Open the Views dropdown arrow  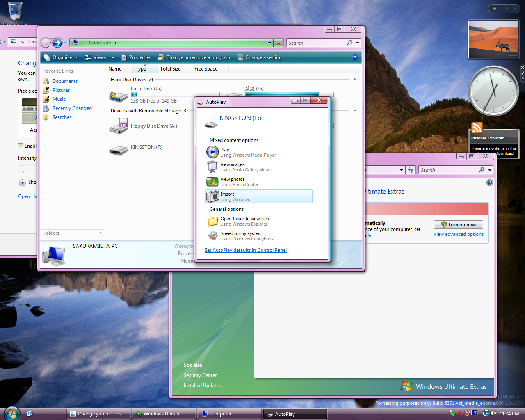click(x=113, y=57)
